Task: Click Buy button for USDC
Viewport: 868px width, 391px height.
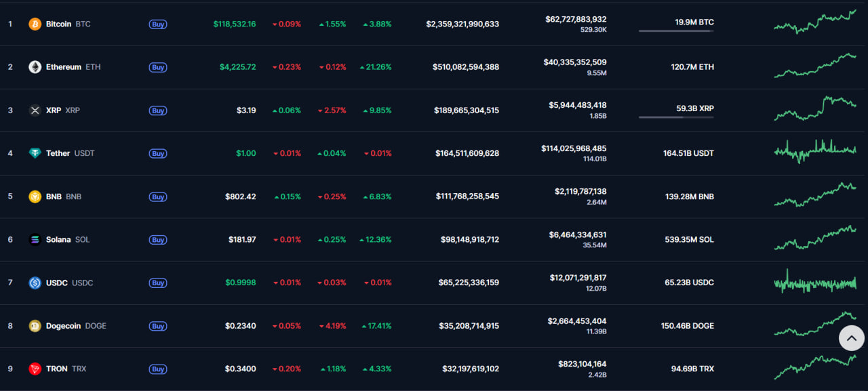Action: pos(158,283)
